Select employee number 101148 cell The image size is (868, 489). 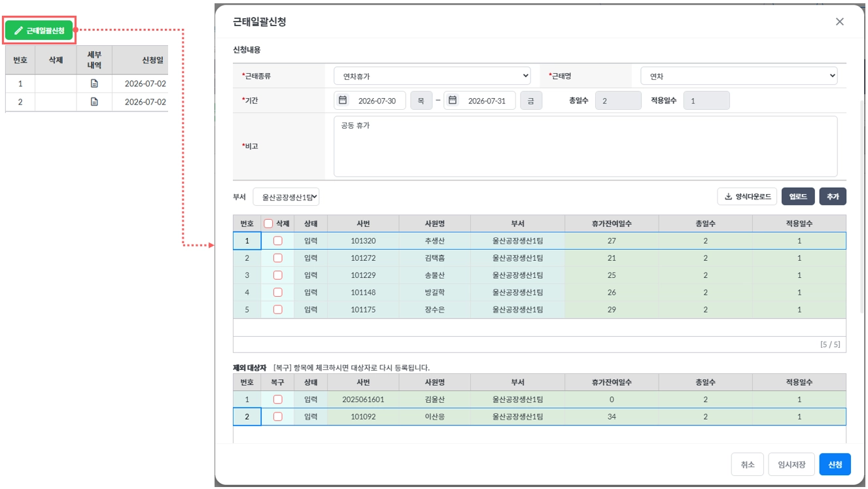point(363,292)
